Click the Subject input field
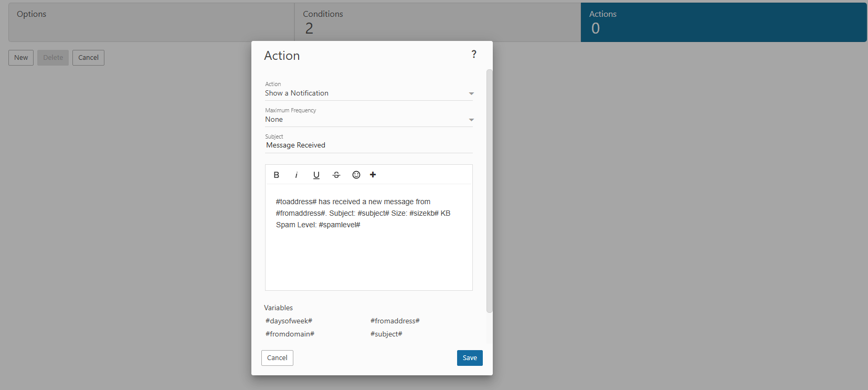The height and width of the screenshot is (390, 868). point(368,145)
